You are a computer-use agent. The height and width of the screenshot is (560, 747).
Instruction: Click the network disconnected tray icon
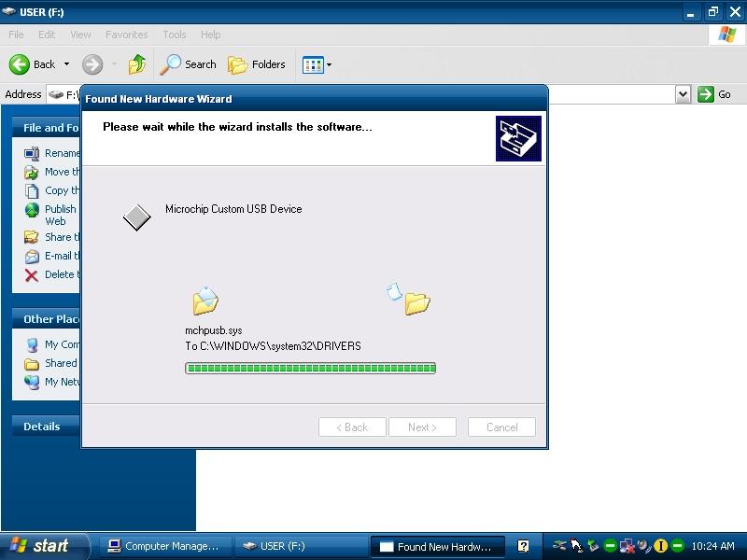[x=627, y=546]
